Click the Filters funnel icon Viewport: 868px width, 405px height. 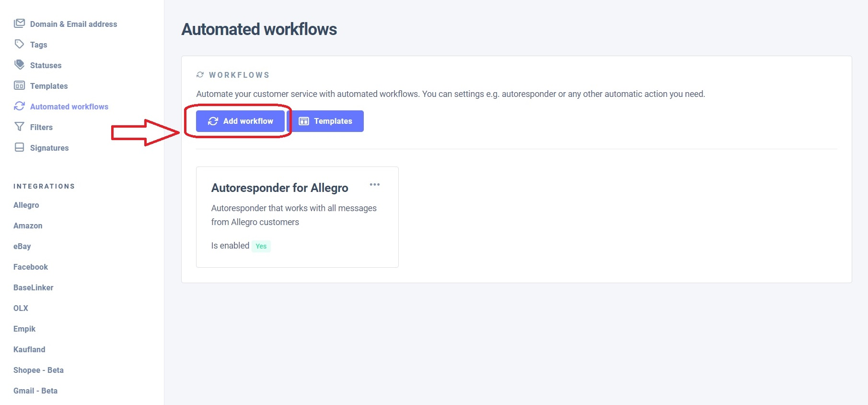tap(19, 127)
